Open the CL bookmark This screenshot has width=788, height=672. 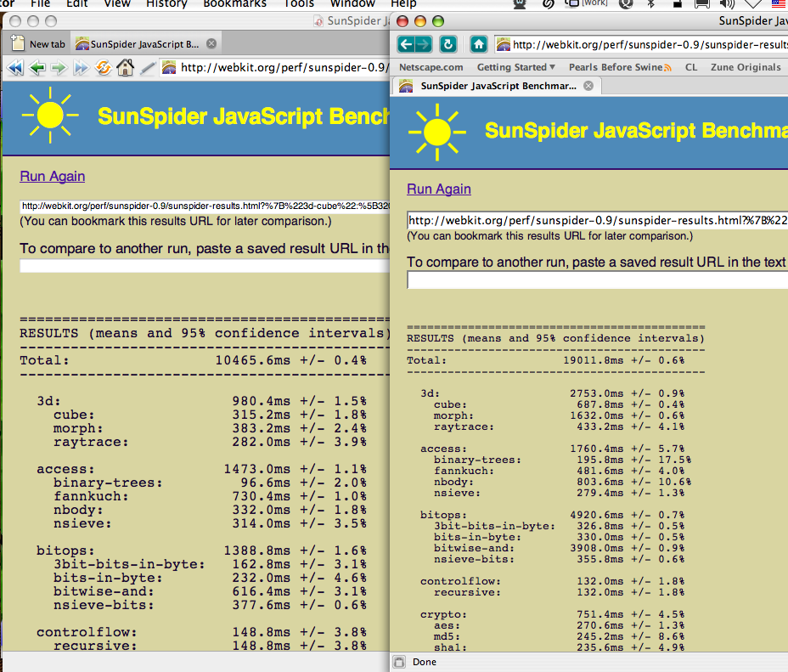click(x=691, y=67)
